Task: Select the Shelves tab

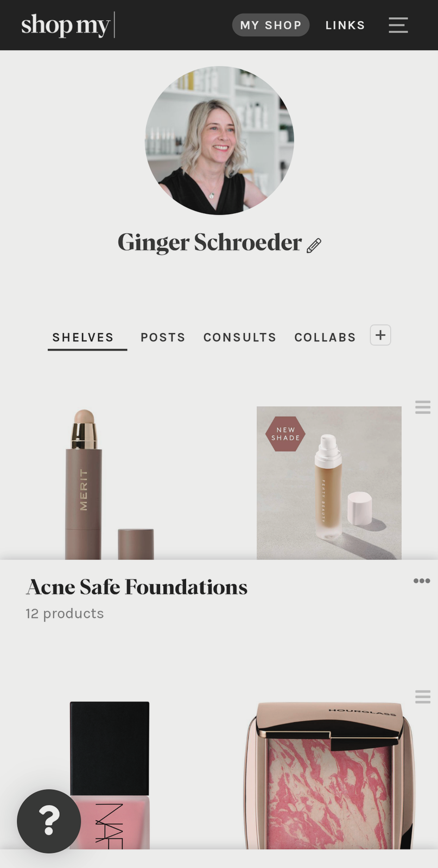Action: [x=83, y=337]
